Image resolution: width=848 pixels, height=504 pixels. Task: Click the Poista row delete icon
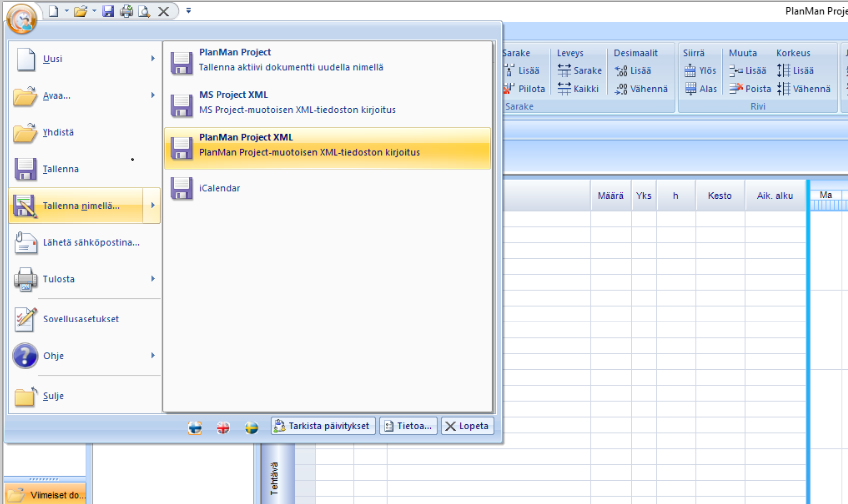[737, 88]
